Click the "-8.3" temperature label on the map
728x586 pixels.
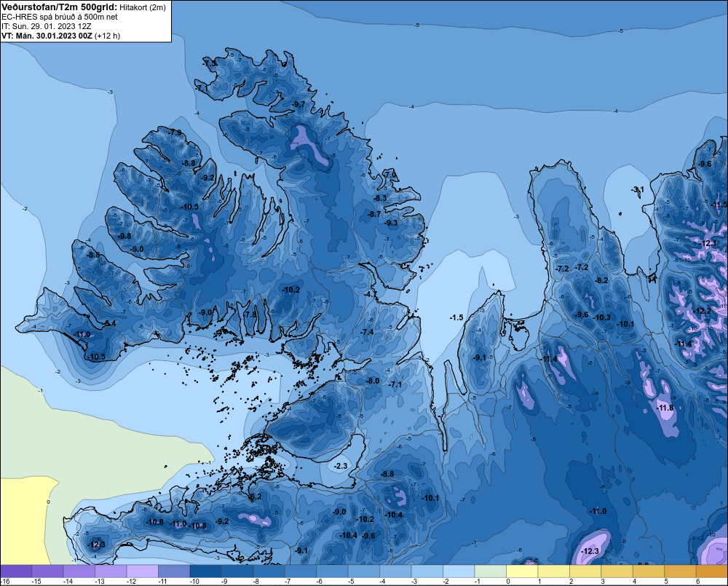(x=380, y=198)
